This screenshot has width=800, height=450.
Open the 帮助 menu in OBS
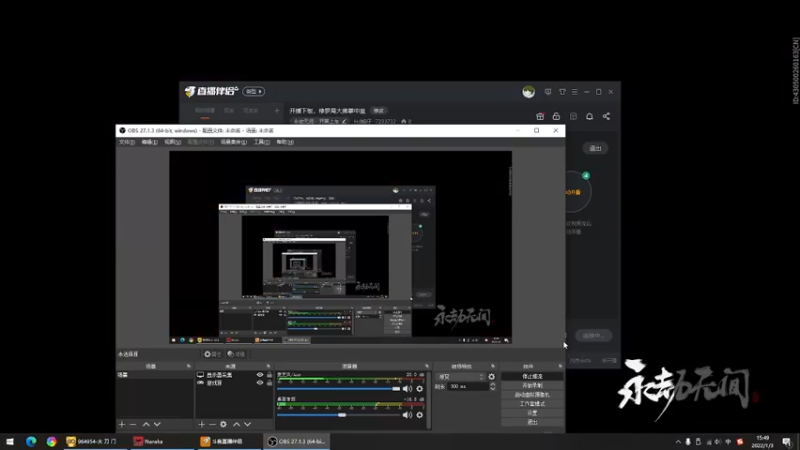click(x=285, y=142)
